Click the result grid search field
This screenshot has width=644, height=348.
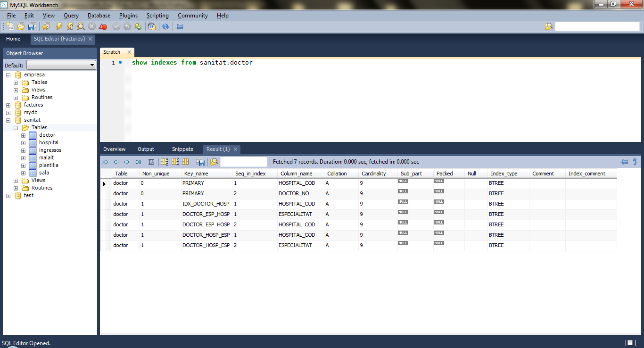[x=243, y=162]
